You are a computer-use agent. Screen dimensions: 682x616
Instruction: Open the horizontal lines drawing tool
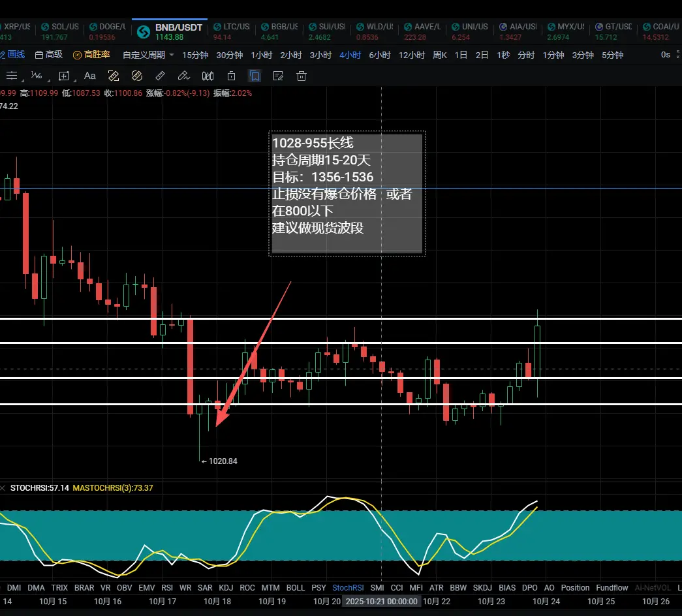(12, 76)
